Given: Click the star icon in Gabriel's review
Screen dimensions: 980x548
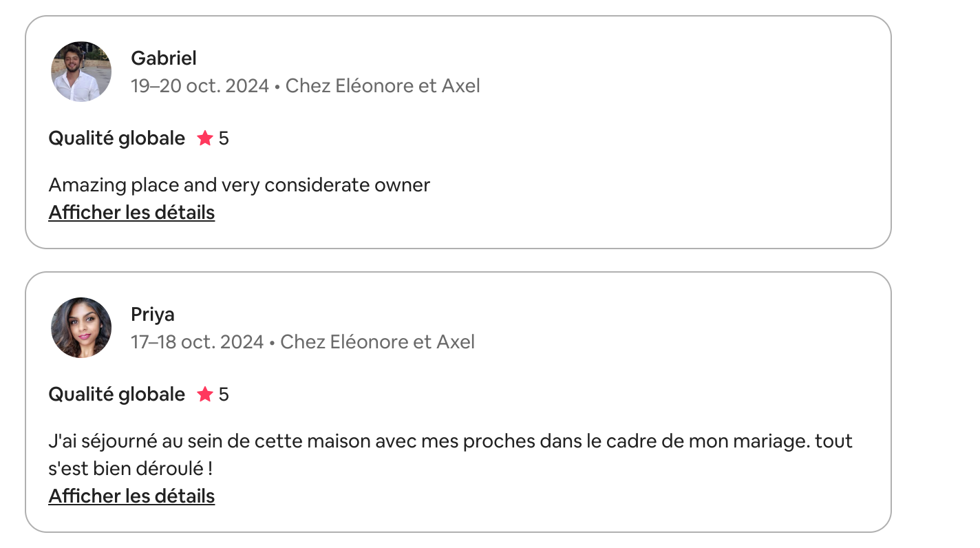Looking at the screenshot, I should [x=204, y=138].
